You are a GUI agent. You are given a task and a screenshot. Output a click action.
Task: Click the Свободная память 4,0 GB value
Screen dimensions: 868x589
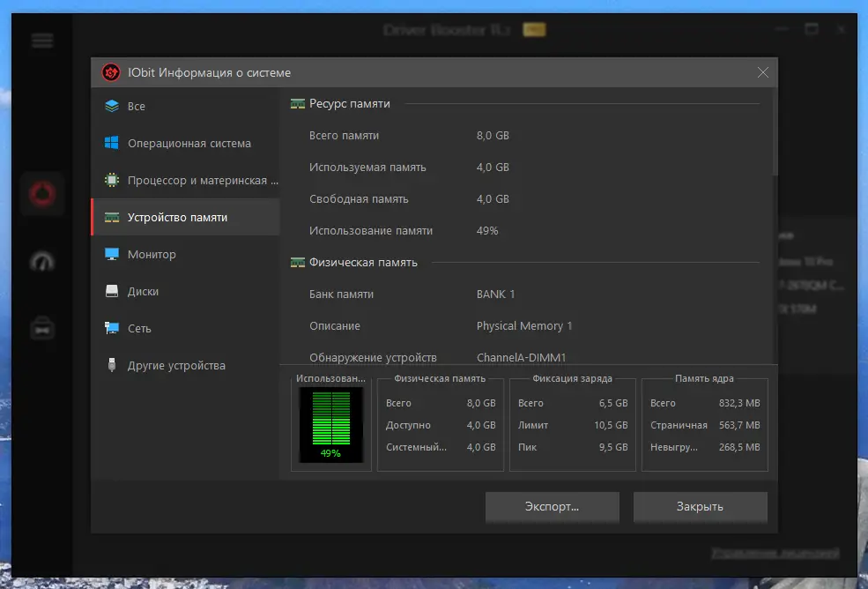493,199
